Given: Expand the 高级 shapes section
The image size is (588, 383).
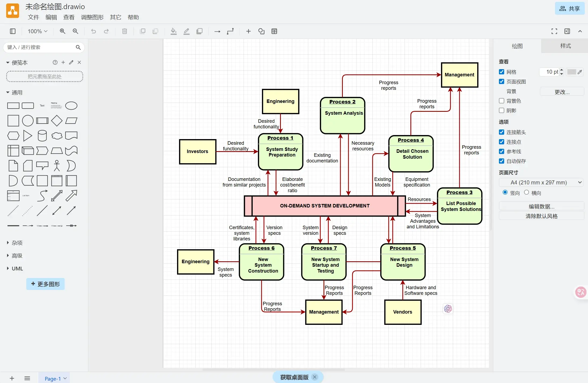Looking at the screenshot, I should (8, 255).
